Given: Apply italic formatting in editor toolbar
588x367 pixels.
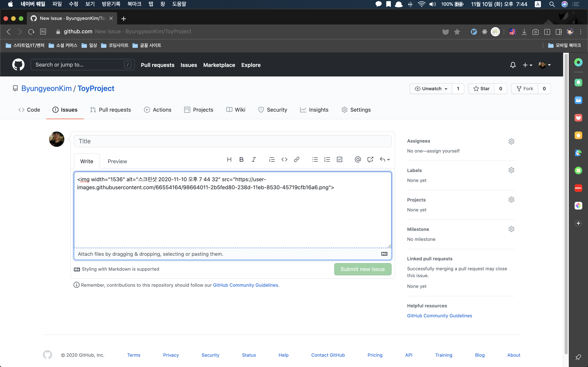Looking at the screenshot, I should [x=254, y=159].
